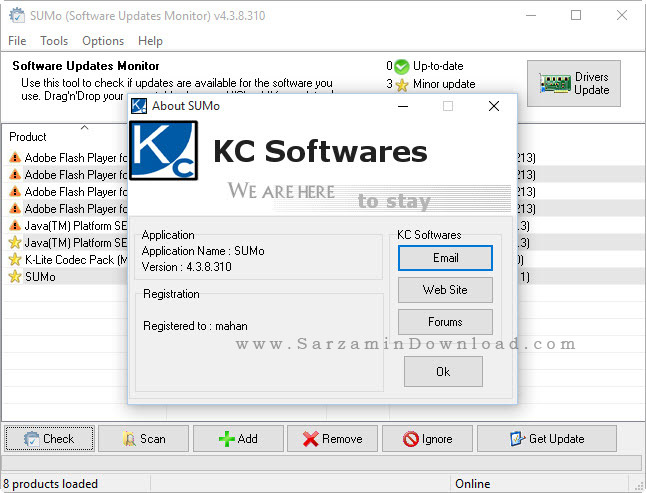Click the checklist icon on Check button
The height and width of the screenshot is (493, 646).
(32, 439)
